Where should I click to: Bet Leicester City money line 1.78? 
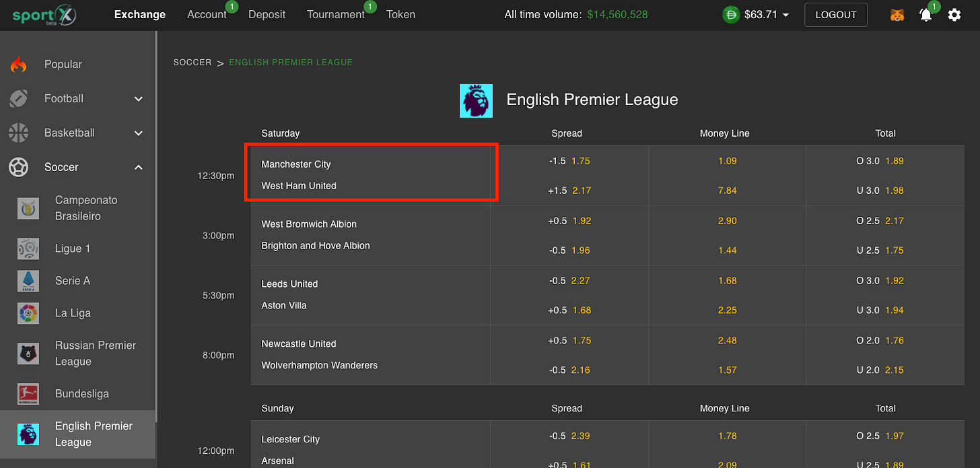tap(728, 436)
